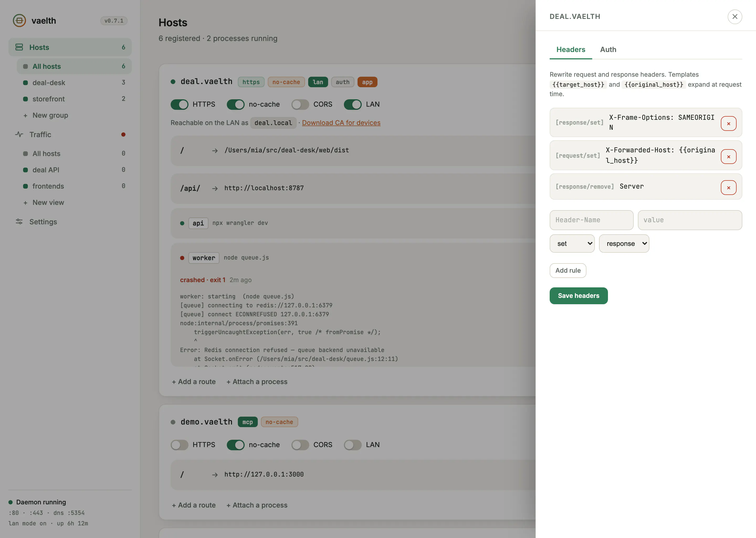The width and height of the screenshot is (756, 538).
Task: Select All hosts under Hosts
Action: (74, 66)
